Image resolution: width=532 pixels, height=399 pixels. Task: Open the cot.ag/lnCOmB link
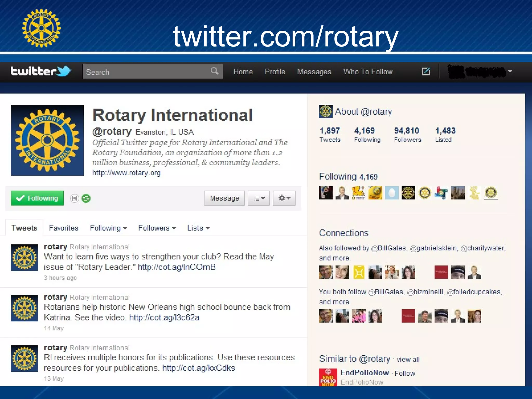(177, 267)
